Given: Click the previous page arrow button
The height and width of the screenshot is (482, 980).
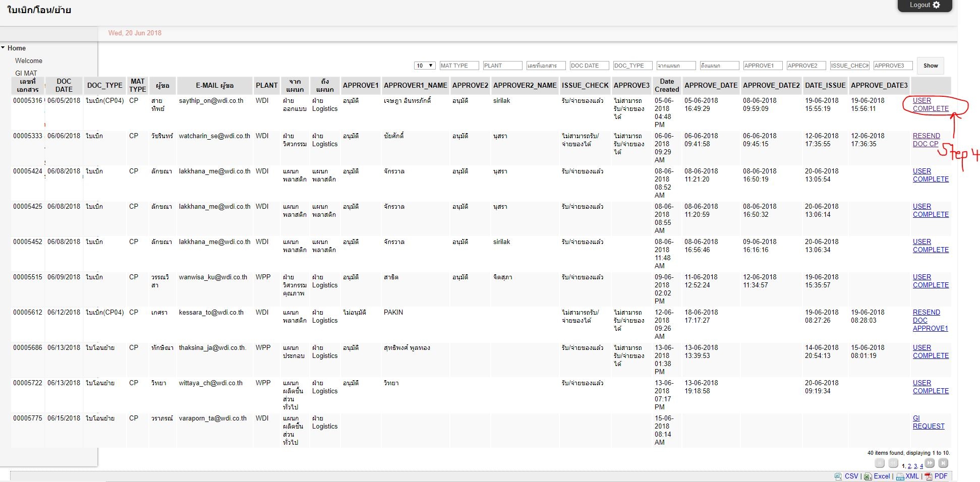Looking at the screenshot, I should [893, 463].
